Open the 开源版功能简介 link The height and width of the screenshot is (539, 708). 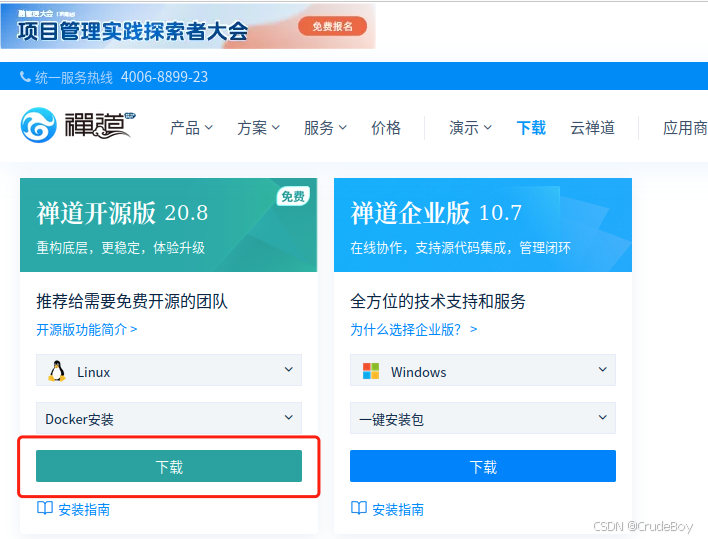point(87,330)
